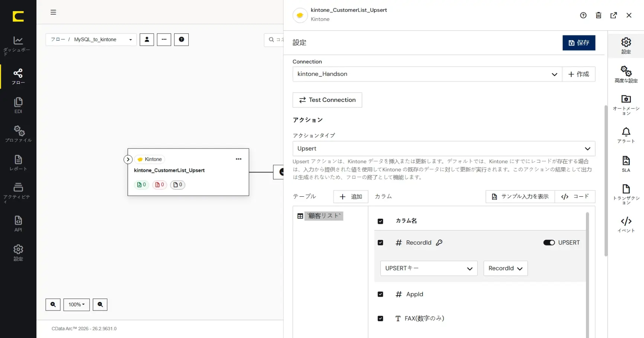Screen dimensions: 644x338
Task: Click the + 作成 connection button
Action: [579, 74]
